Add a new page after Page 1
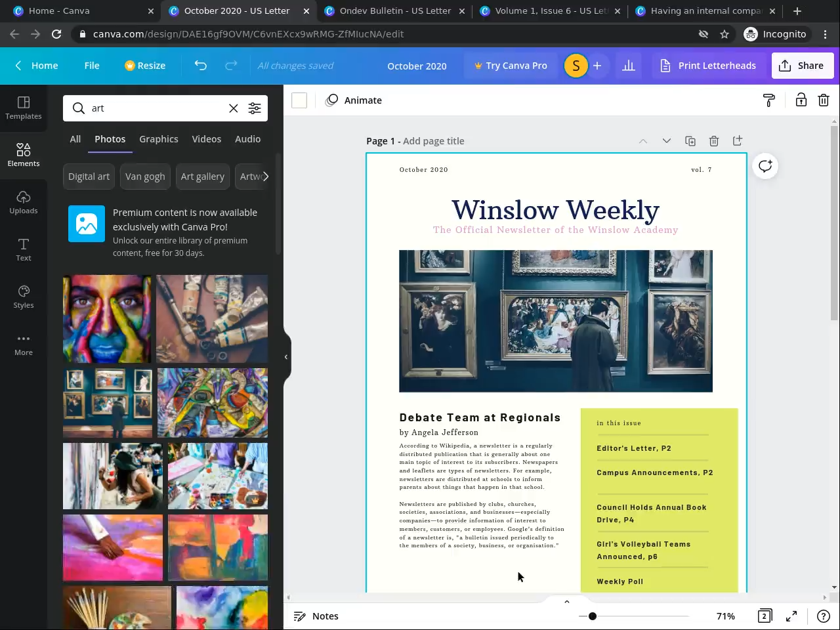Screen dimensions: 840x630 click(x=738, y=141)
